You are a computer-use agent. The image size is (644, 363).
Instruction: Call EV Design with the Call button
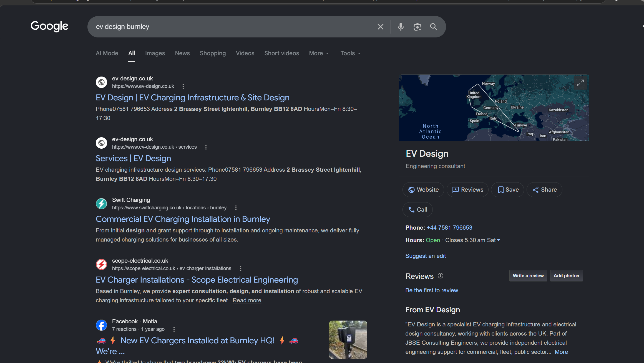417,210
